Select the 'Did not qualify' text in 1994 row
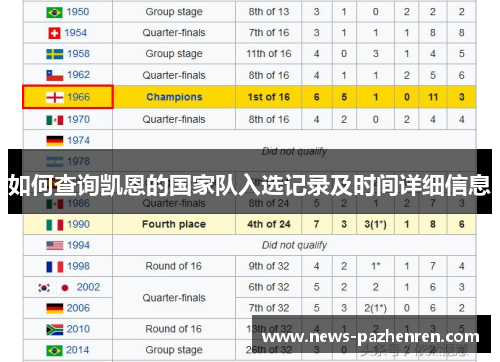The height and width of the screenshot is (362, 500). pyautogui.click(x=294, y=245)
